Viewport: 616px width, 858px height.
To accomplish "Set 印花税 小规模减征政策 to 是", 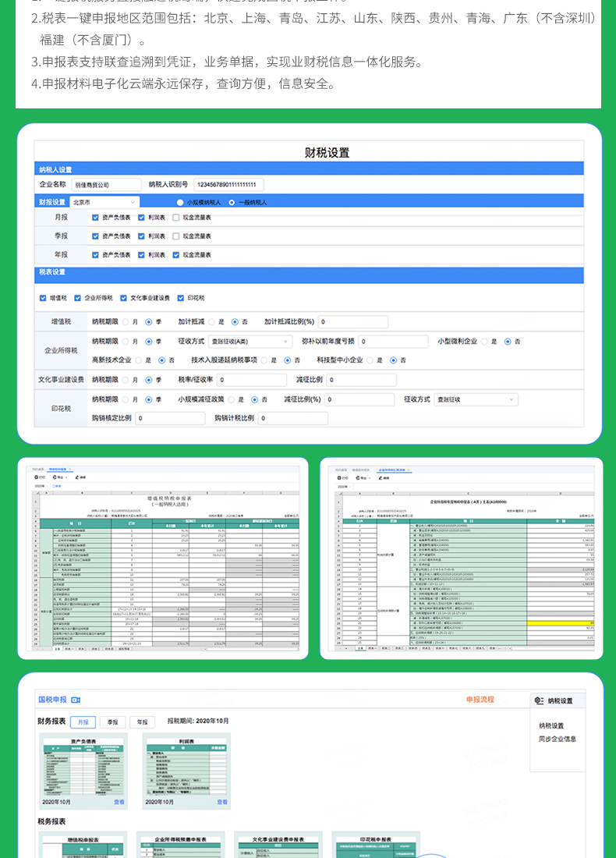I will [232, 400].
